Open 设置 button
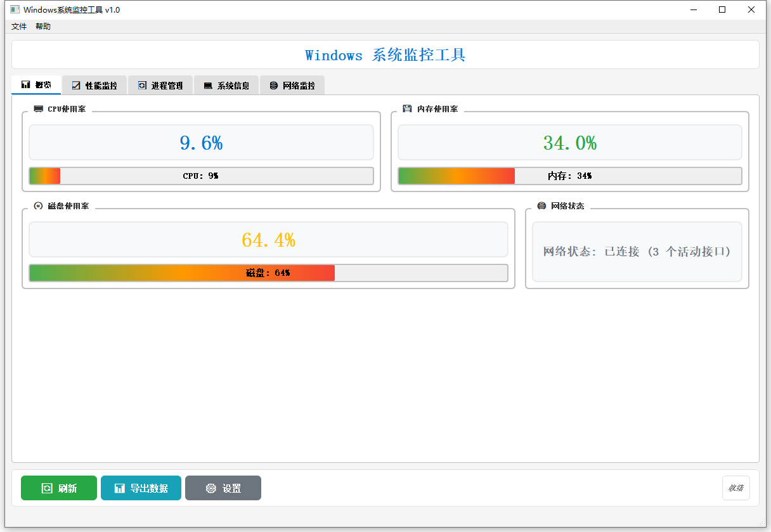Screen dimensions: 771x532 tap(223, 488)
